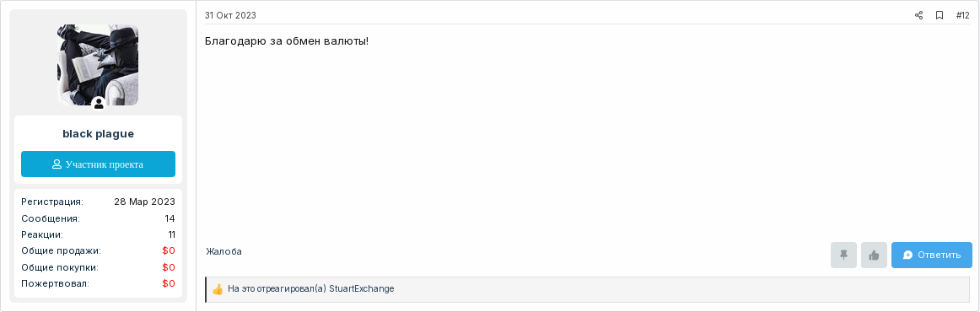Open the post permalink #12

point(962,16)
